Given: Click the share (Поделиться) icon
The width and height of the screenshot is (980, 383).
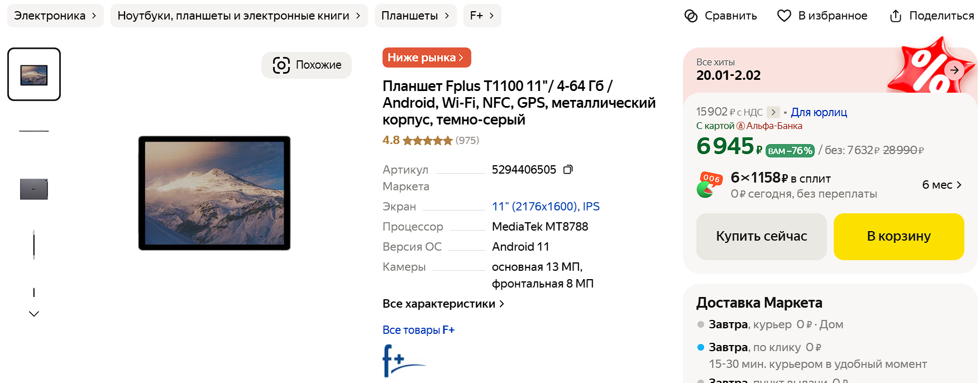Looking at the screenshot, I should pos(896,16).
